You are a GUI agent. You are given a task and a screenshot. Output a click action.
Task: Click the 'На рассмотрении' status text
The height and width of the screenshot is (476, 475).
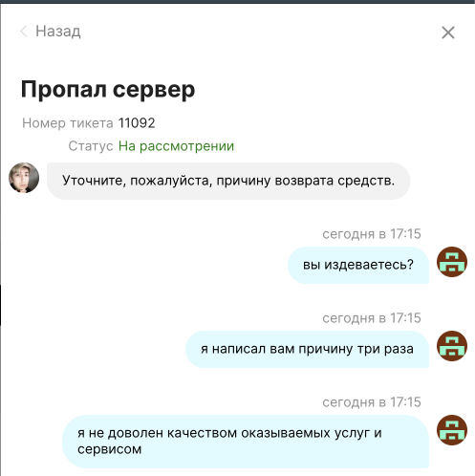point(176,146)
